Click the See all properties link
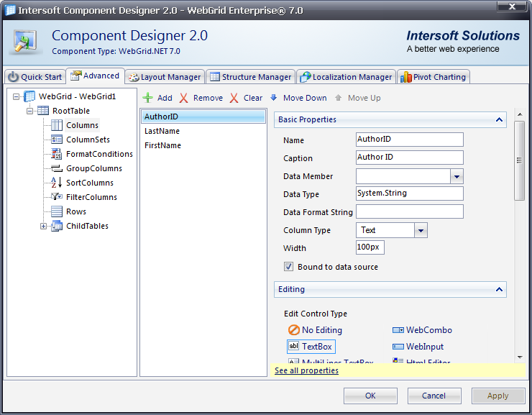 coord(306,370)
